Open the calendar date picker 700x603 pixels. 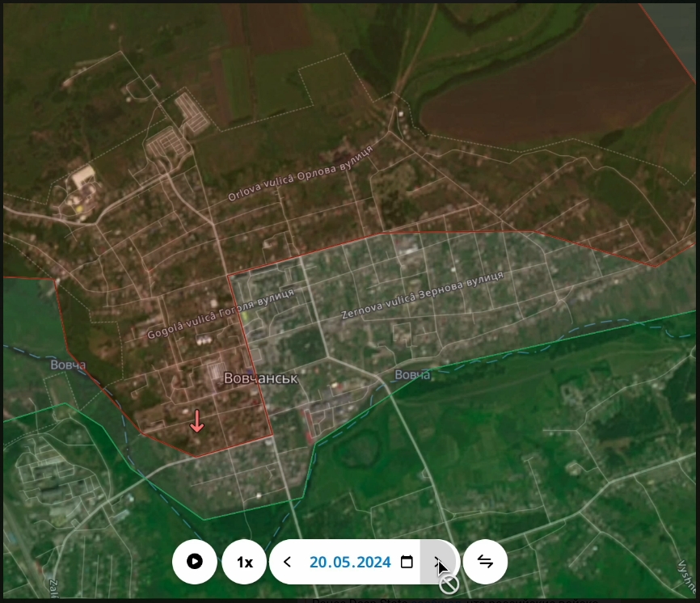pos(407,562)
